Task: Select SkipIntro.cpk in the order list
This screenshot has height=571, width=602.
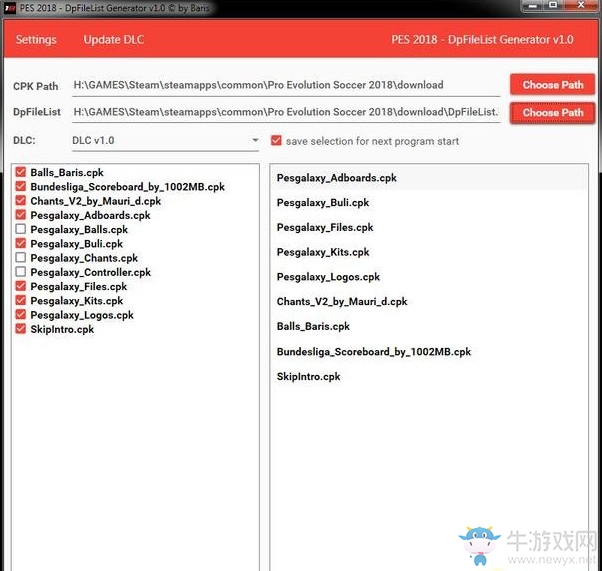Action: click(429, 376)
